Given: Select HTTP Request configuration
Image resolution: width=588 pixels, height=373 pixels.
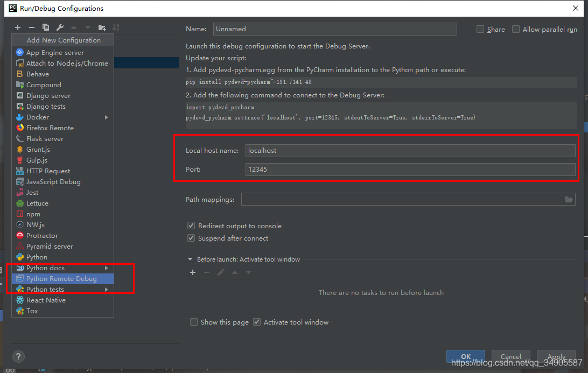Looking at the screenshot, I should (x=62, y=171).
